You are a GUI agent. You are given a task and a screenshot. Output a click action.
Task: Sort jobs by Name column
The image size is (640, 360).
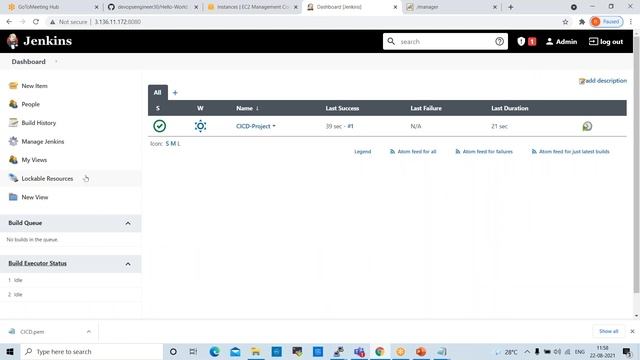pos(247,108)
